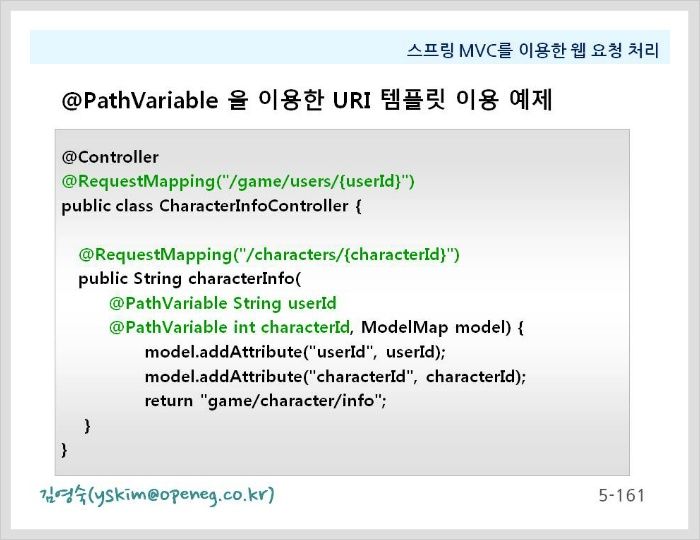The width and height of the screenshot is (700, 540).
Task: Click '@PathVariable String userId' parameter line
Action: coord(222,303)
